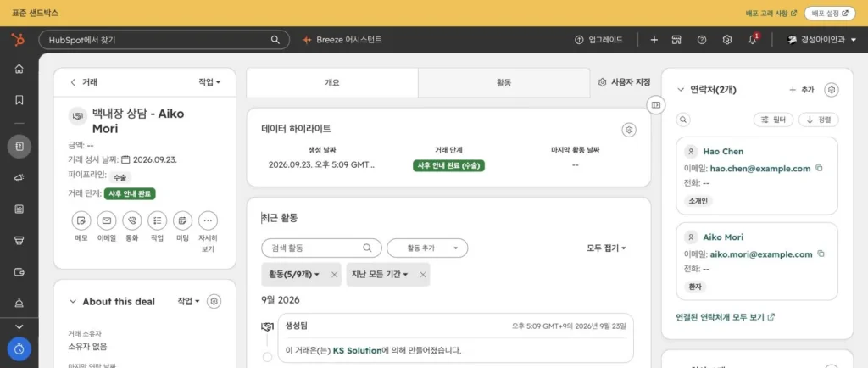
Task: Open the Content icon in the sidebar
Action: click(x=19, y=209)
